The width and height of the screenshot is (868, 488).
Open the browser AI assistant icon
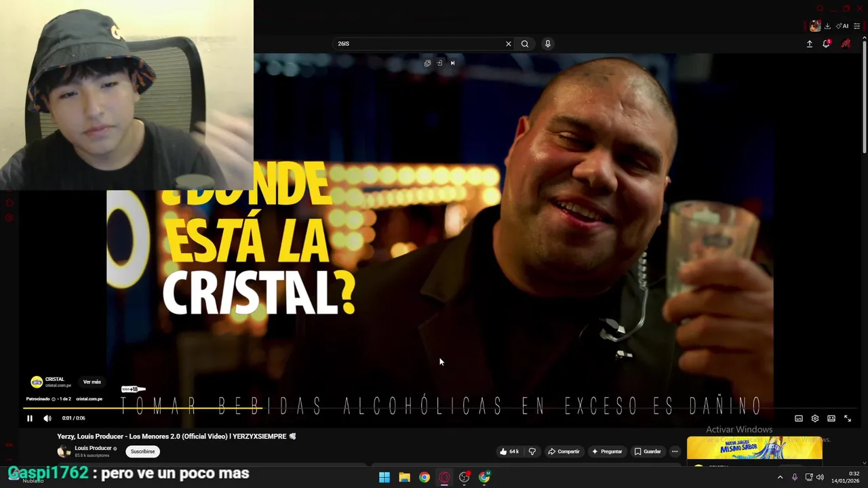pyautogui.click(x=842, y=26)
